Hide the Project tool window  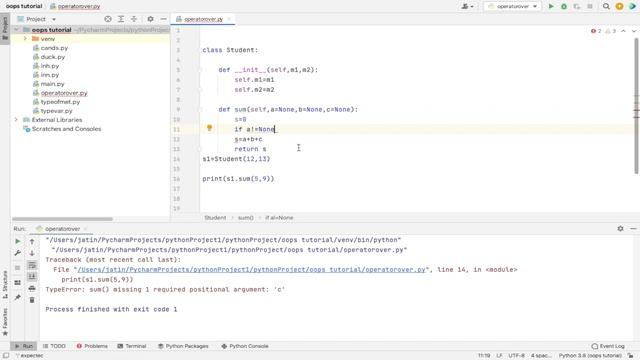pyautogui.click(x=163, y=19)
